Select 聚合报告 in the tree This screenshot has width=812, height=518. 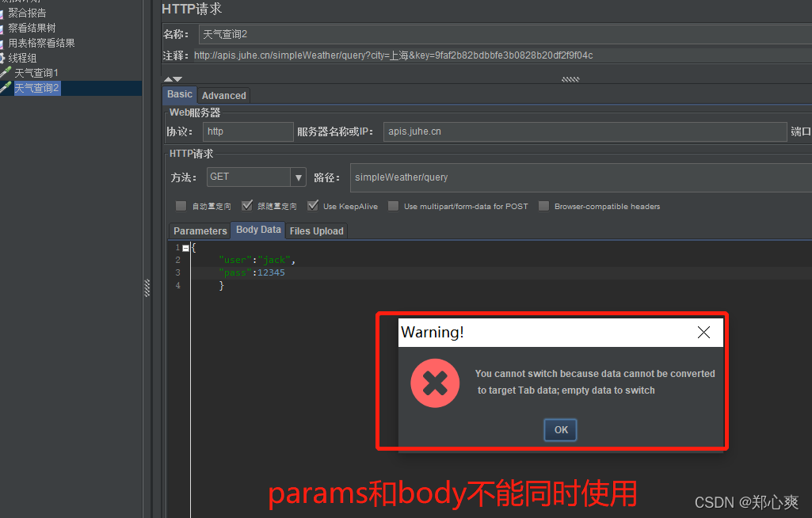[x=27, y=13]
